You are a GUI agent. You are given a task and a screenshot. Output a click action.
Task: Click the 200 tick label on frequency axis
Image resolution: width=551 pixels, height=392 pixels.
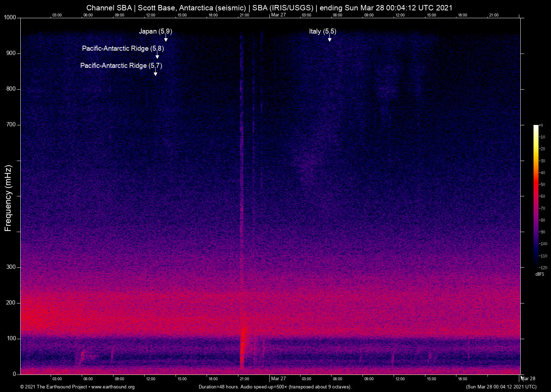pos(11,303)
